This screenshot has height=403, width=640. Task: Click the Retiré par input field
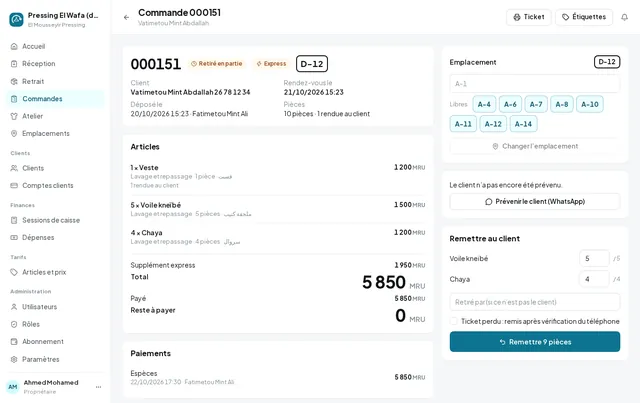[535, 302]
